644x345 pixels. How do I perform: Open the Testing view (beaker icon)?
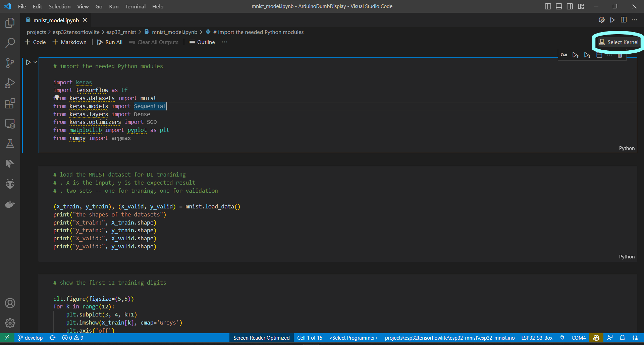10,144
